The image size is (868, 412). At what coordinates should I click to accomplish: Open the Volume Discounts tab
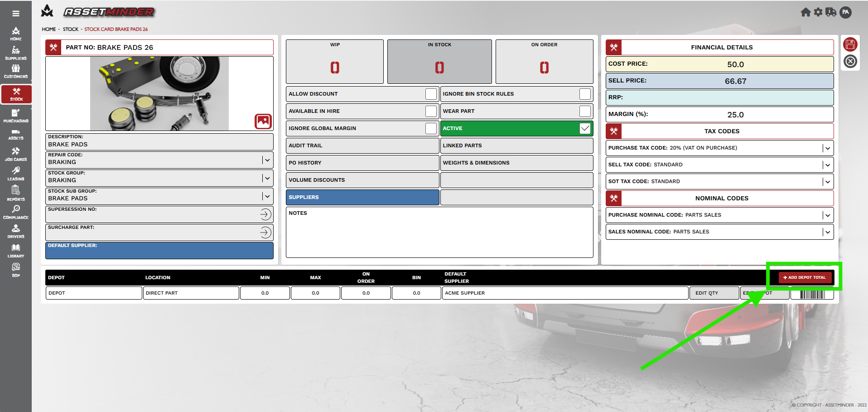(x=362, y=180)
